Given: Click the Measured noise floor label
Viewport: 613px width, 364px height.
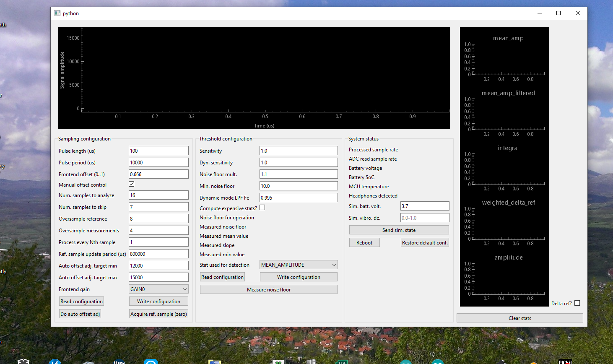Looking at the screenshot, I should click(223, 227).
